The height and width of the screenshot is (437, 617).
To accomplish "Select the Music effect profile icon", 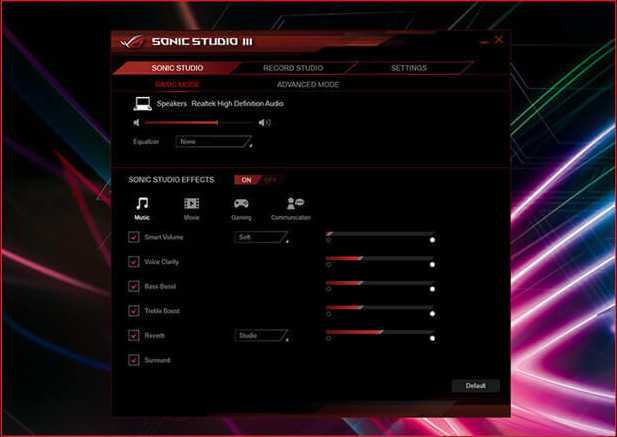I will 142,203.
